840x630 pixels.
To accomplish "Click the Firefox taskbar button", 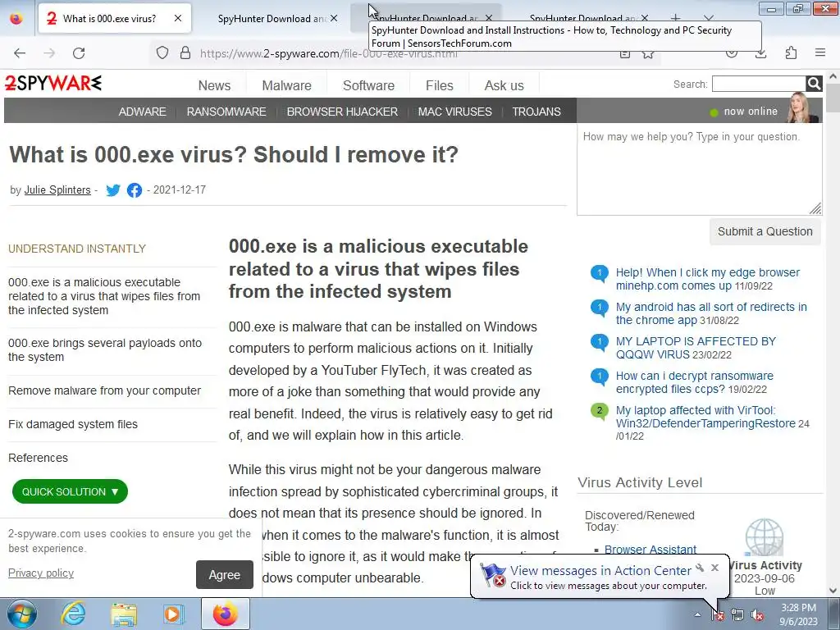I will [x=225, y=614].
